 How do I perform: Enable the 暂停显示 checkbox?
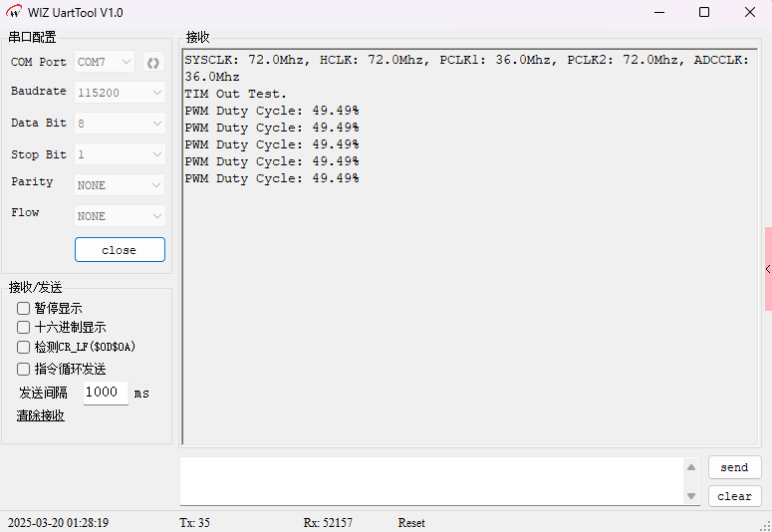tap(24, 309)
